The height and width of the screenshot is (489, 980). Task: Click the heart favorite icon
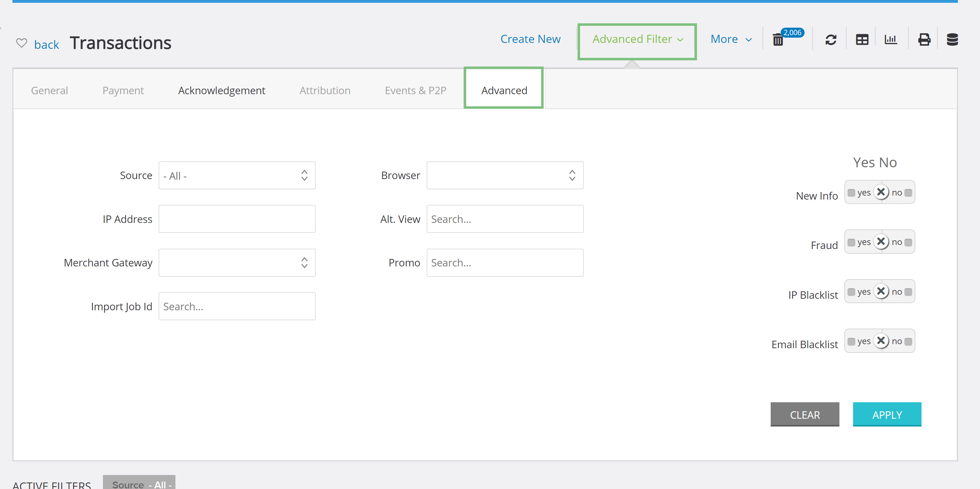tap(22, 43)
